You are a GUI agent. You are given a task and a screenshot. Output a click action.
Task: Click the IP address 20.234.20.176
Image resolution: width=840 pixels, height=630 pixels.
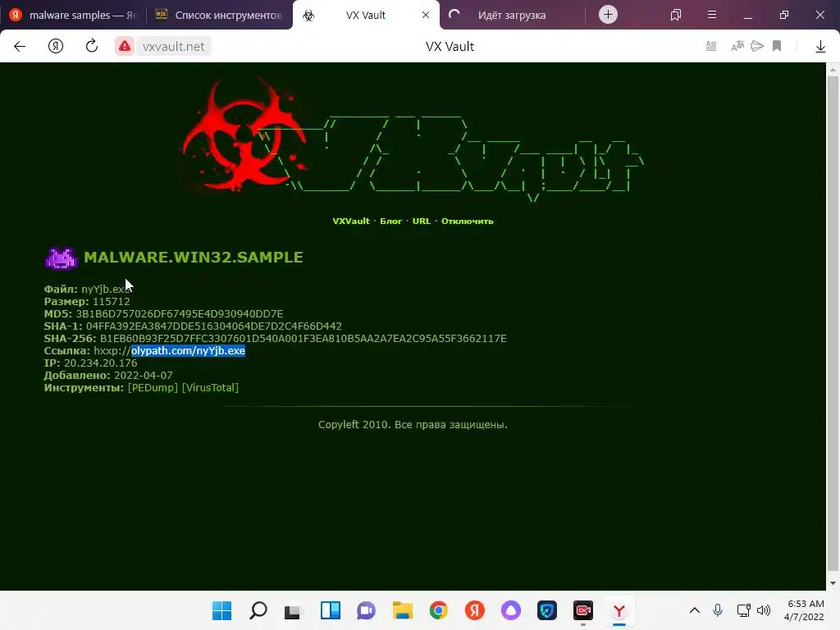pos(100,363)
